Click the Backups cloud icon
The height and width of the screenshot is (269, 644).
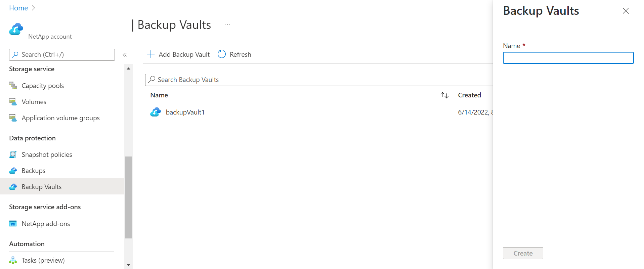[x=13, y=171]
